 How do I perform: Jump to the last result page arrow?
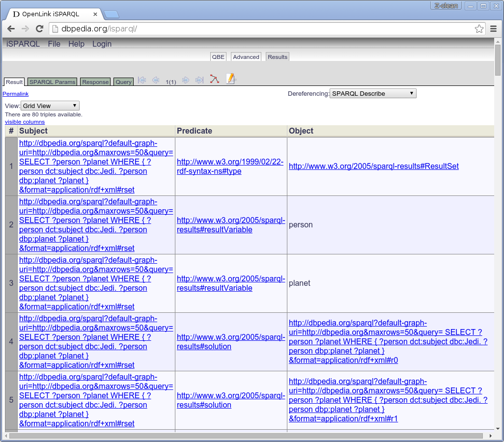pos(199,80)
